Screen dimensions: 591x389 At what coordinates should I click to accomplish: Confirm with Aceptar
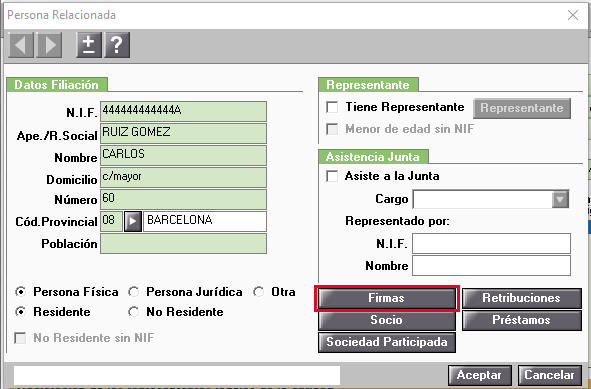480,375
